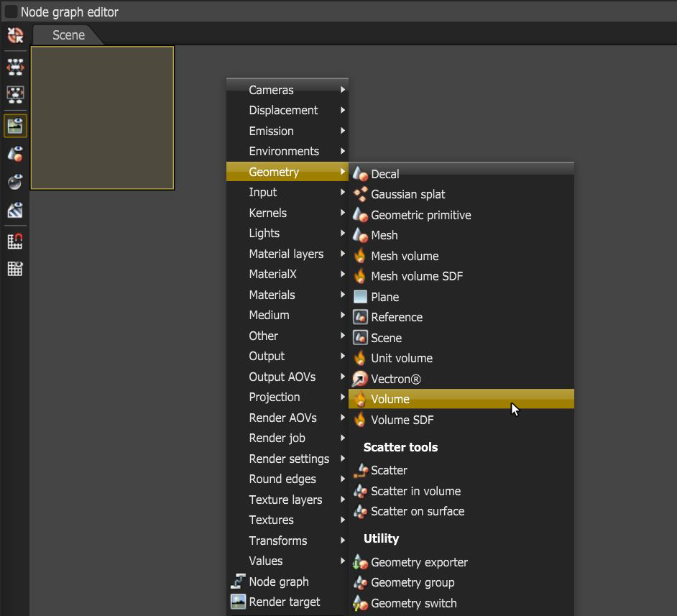Click the Geometry group icon
Screen dimensions: 677x616
[360, 582]
